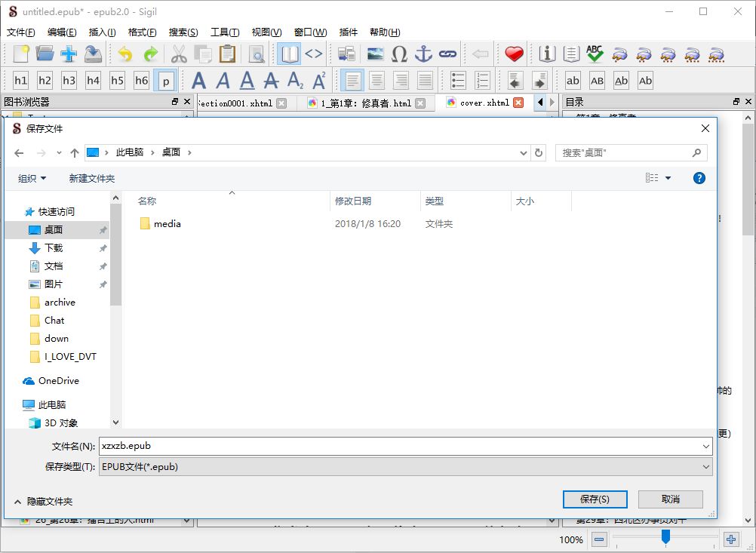Click the Undo arrow icon
Image resolution: width=756 pixels, height=553 pixels.
click(125, 54)
